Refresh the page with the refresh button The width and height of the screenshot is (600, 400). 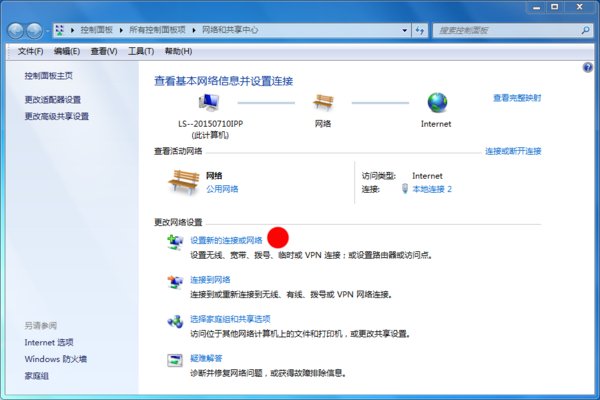(420, 30)
